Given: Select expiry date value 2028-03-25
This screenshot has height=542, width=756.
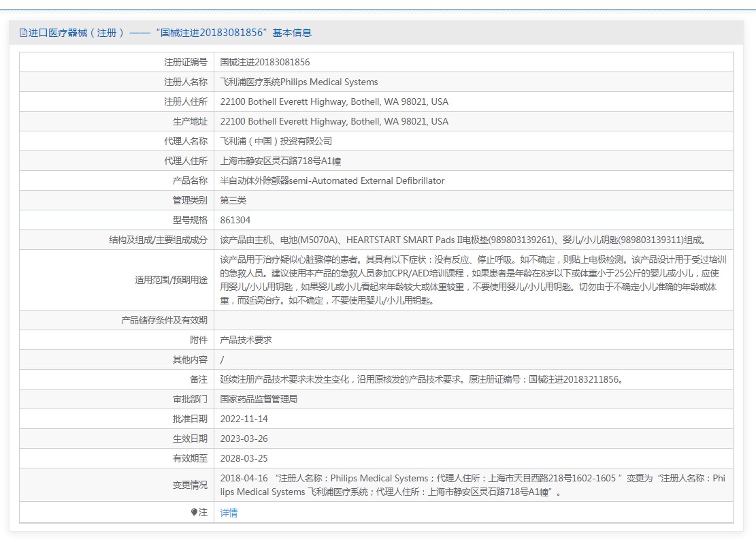Looking at the screenshot, I should click(x=244, y=458).
